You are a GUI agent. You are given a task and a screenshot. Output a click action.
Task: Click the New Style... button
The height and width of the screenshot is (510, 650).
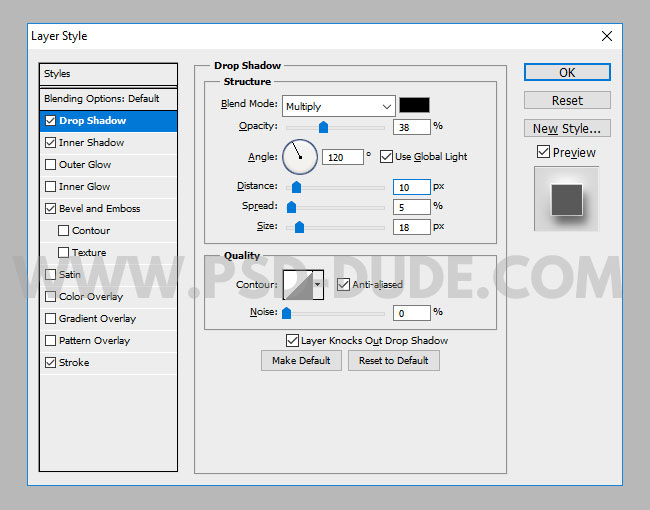coord(567,128)
